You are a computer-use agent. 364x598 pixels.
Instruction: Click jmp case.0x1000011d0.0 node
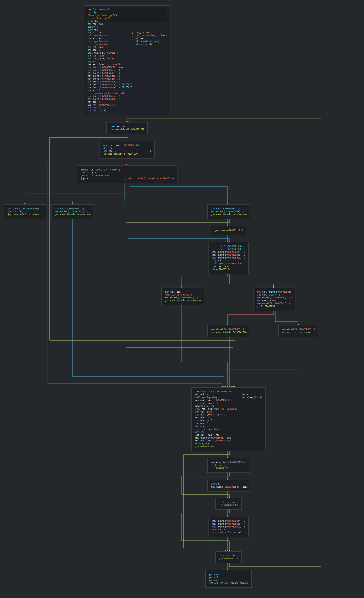(x=228, y=230)
